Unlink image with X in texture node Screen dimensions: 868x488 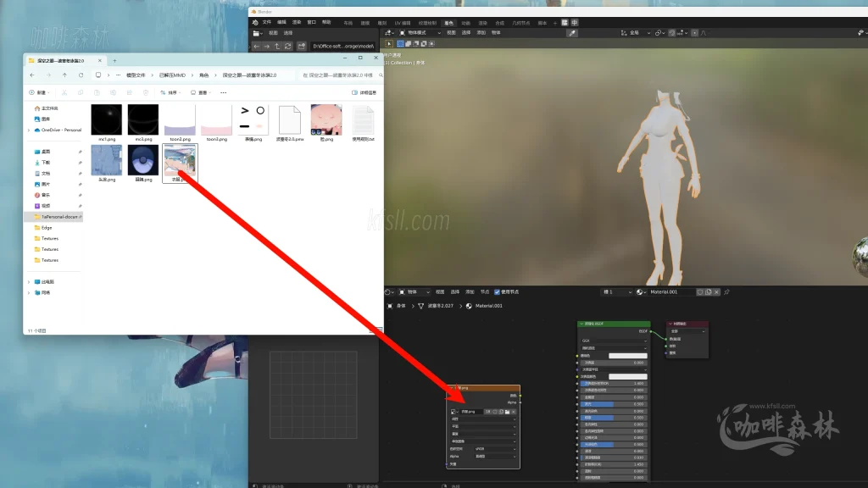pos(514,412)
